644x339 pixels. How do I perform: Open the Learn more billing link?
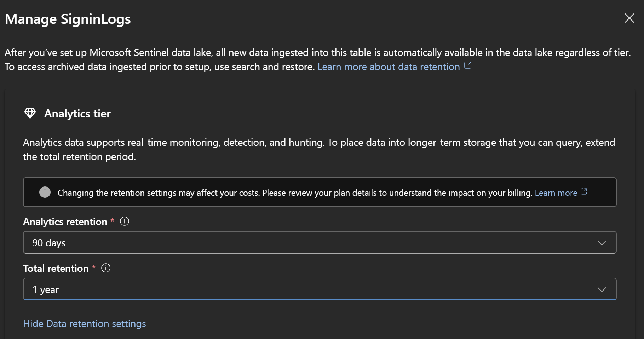click(556, 193)
